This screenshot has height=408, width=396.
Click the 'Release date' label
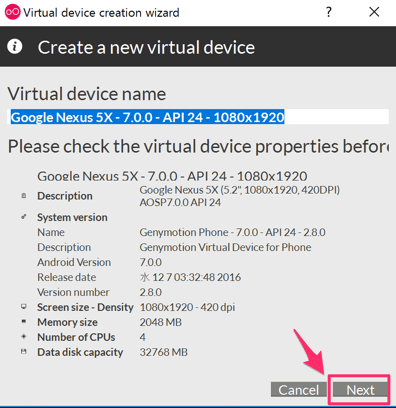click(x=67, y=277)
